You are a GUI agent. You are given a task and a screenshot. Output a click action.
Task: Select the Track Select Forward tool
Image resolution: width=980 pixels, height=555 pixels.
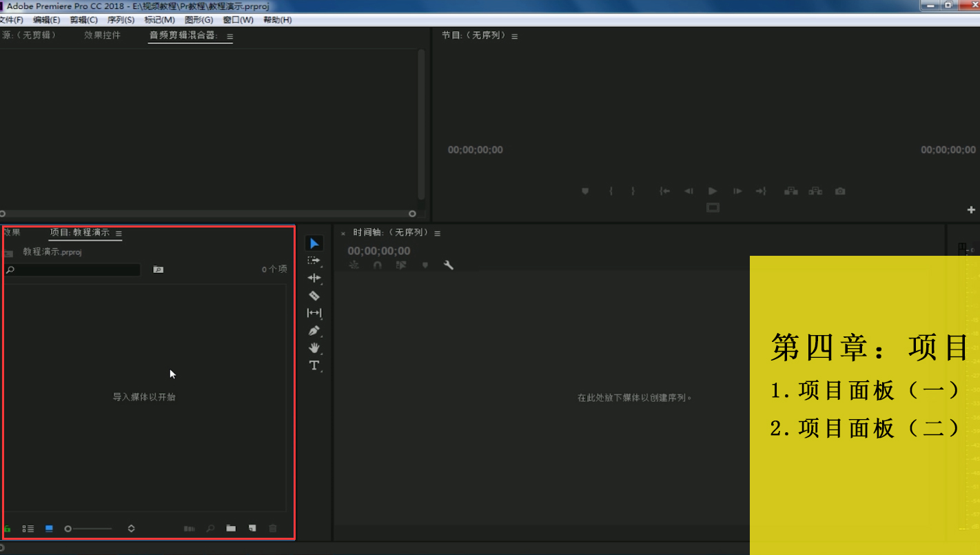click(x=314, y=261)
